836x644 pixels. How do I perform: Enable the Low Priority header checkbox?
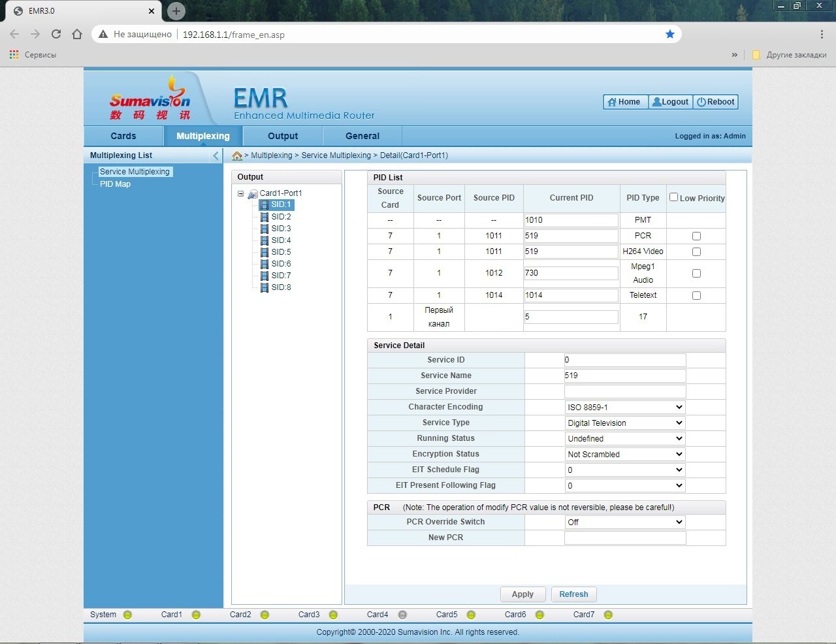click(673, 197)
